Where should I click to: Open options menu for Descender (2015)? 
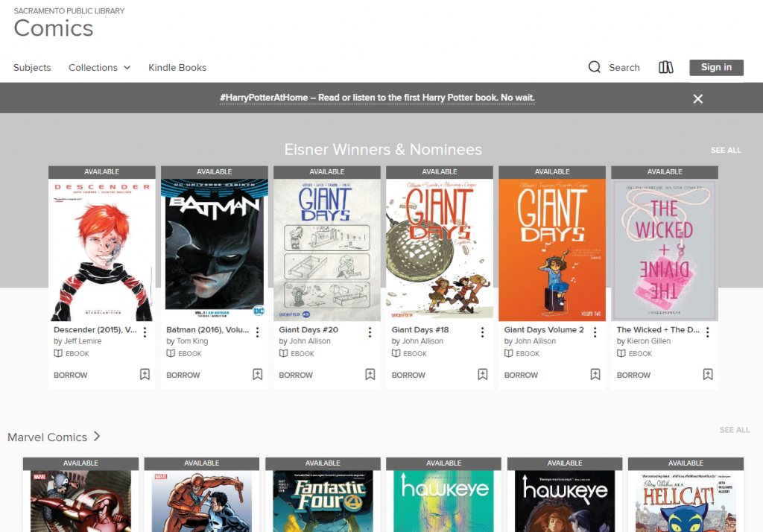145,332
